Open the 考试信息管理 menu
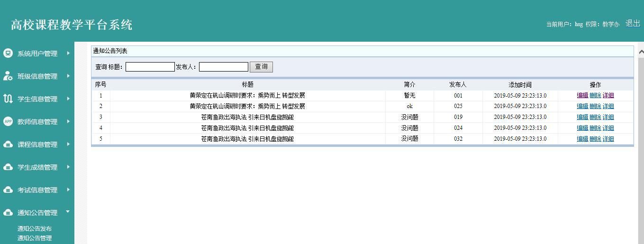This screenshot has height=244, width=644. point(37,190)
